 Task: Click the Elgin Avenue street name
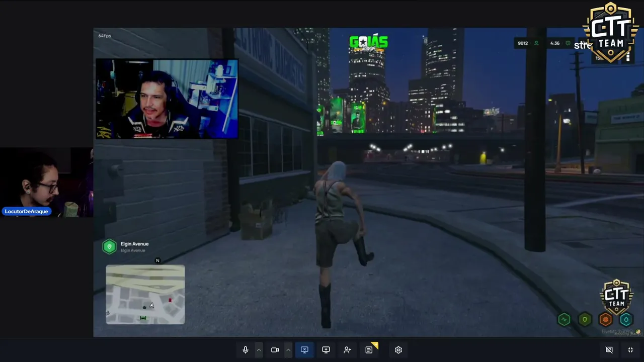(x=135, y=244)
